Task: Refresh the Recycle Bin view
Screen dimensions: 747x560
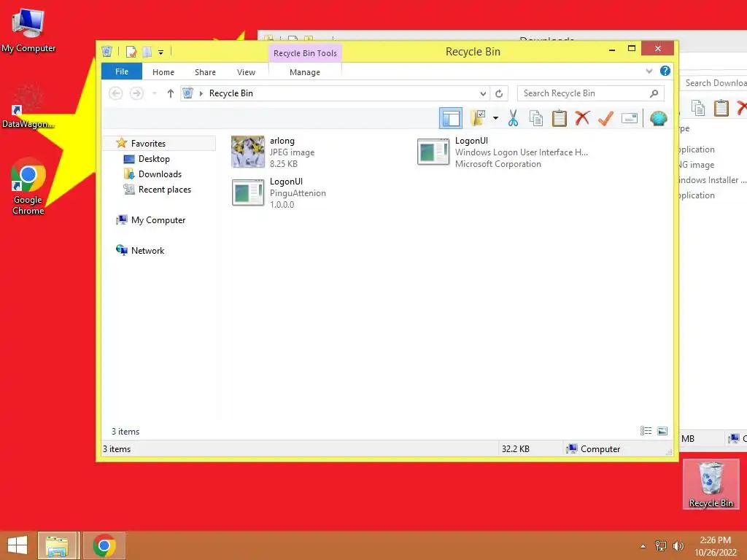Action: click(x=499, y=94)
